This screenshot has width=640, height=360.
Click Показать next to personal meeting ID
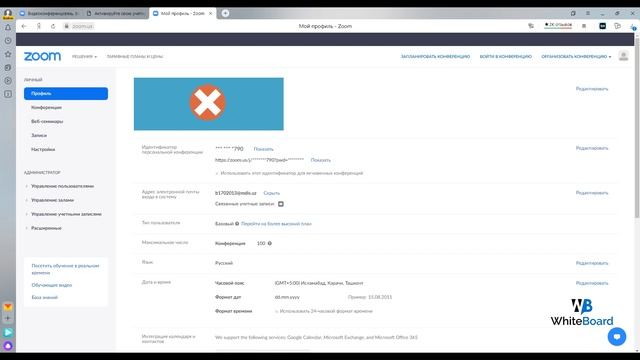pyautogui.click(x=263, y=149)
